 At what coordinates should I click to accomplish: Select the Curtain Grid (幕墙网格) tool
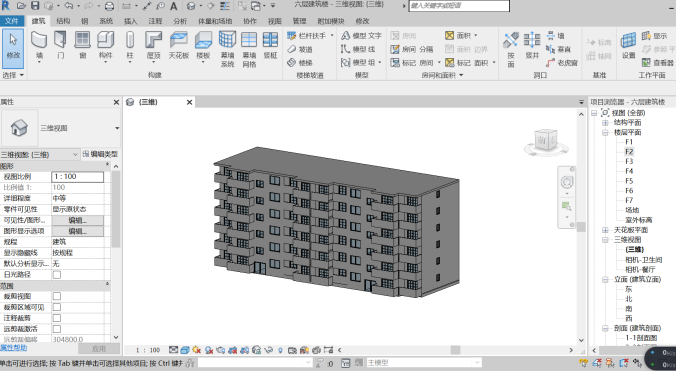[x=249, y=49]
